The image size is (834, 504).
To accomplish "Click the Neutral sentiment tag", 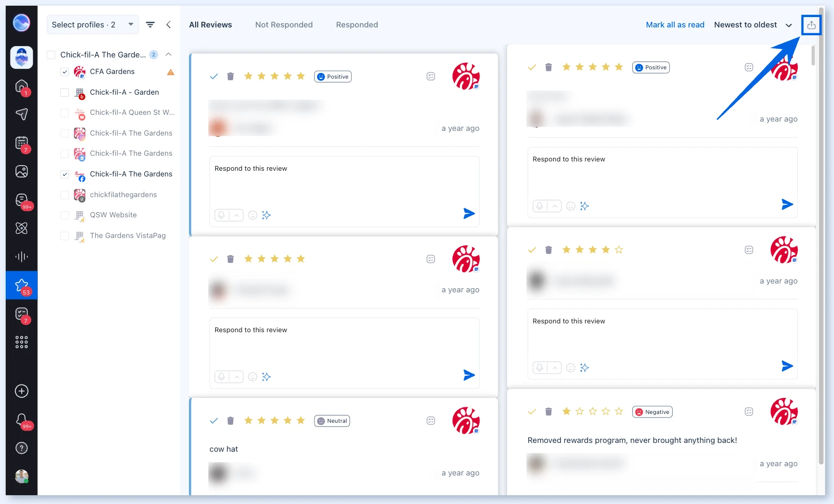I will [332, 421].
